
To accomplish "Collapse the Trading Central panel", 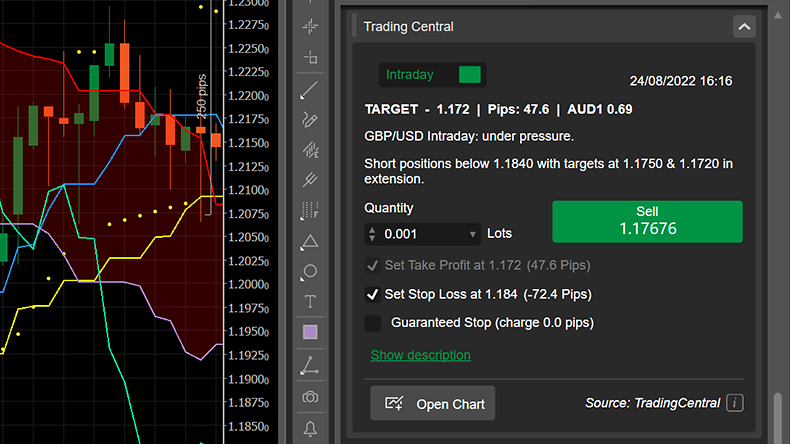I will pos(744,27).
